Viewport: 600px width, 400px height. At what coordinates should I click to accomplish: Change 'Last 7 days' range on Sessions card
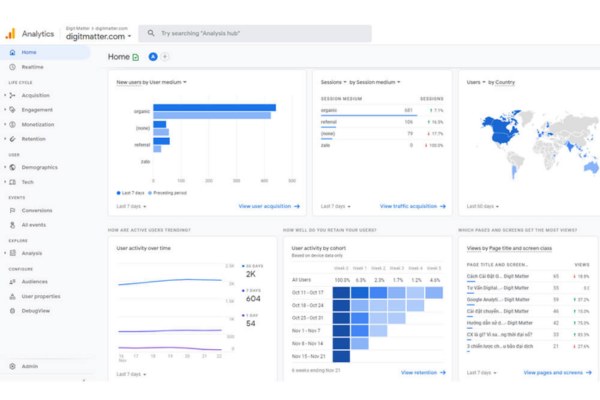(x=336, y=206)
